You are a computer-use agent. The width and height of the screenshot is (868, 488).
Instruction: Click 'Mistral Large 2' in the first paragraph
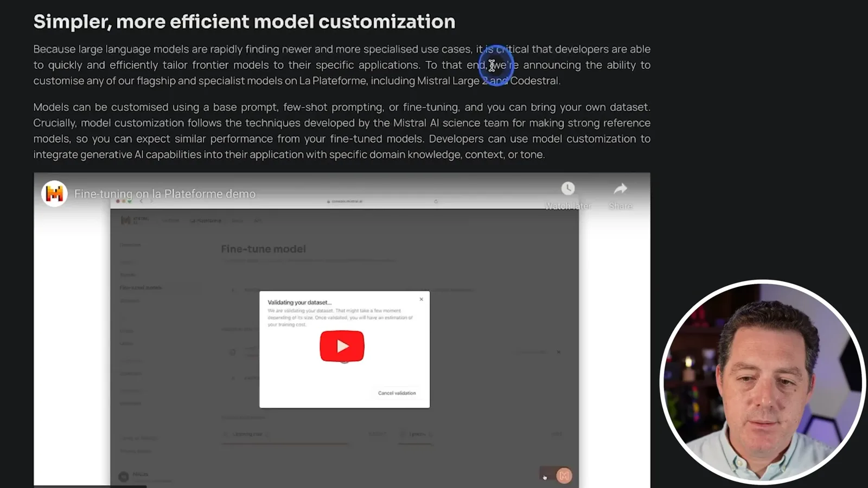point(452,81)
